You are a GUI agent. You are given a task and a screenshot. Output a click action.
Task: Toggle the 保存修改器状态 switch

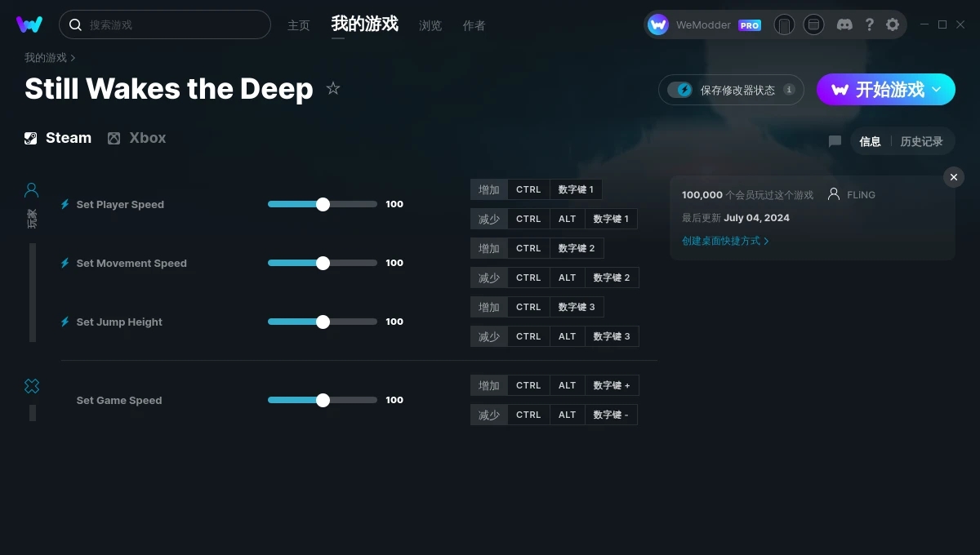(681, 90)
